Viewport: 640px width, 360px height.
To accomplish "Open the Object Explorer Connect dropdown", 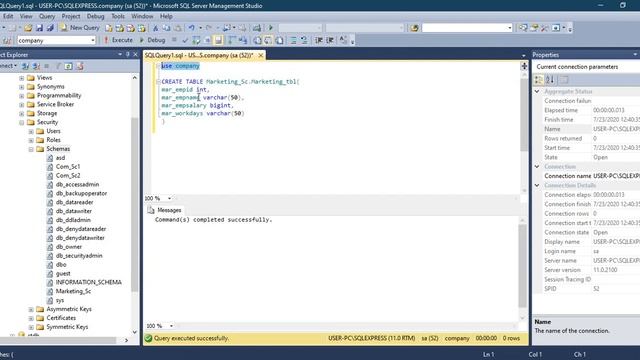I will (8, 66).
